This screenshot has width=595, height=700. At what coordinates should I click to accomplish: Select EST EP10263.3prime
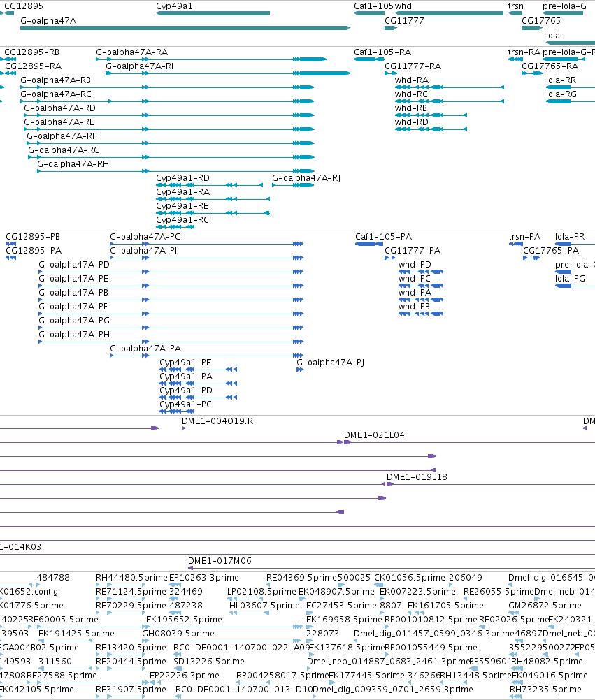point(203,578)
